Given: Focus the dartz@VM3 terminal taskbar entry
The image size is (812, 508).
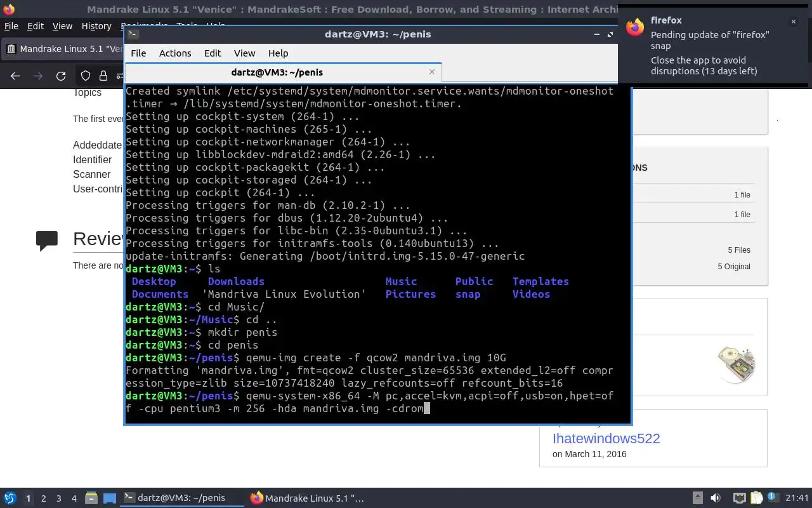Looking at the screenshot, I should 183,498.
